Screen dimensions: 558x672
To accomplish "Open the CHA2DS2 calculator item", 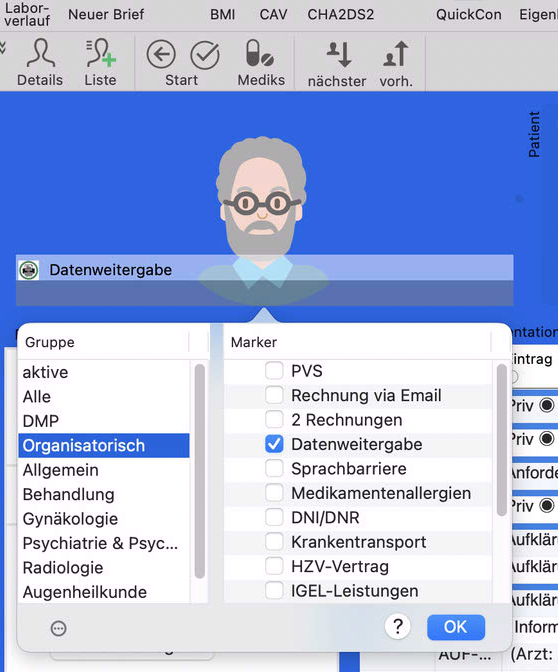I will (x=341, y=15).
